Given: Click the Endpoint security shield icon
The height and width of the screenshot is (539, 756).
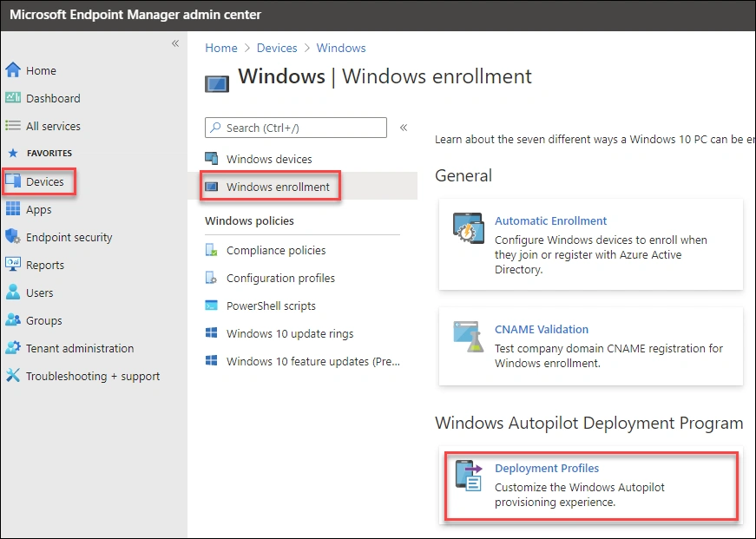Looking at the screenshot, I should pos(13,237).
